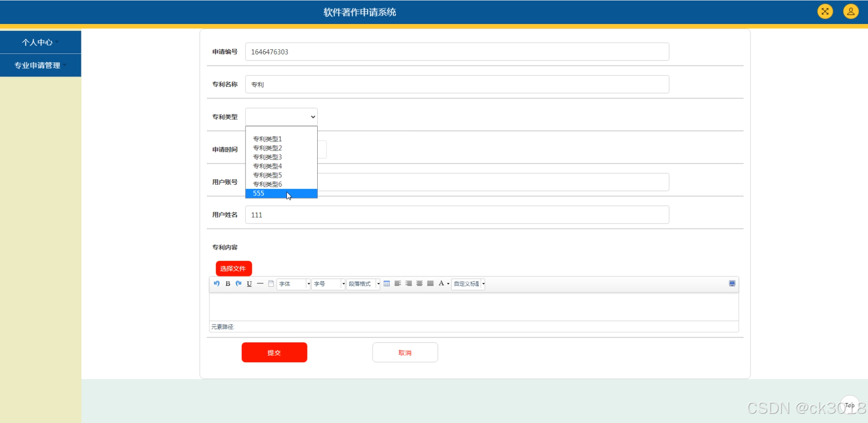Center-align text in the editor
Viewport: 868px width, 423px height.
(x=419, y=283)
